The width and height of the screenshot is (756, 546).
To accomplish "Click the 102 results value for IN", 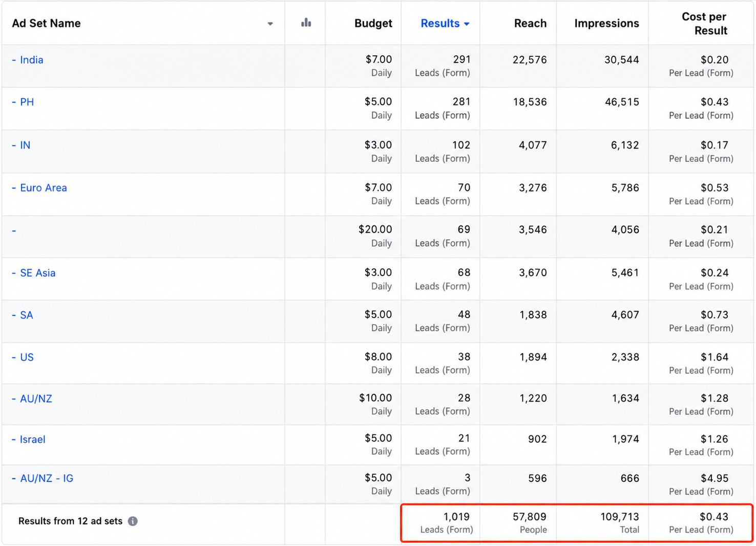I will (461, 145).
